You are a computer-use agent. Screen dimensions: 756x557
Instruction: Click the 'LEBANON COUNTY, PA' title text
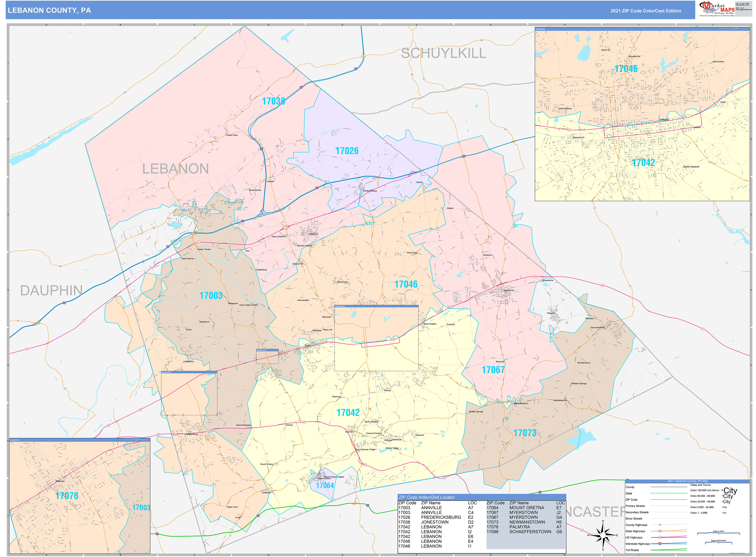coord(49,10)
